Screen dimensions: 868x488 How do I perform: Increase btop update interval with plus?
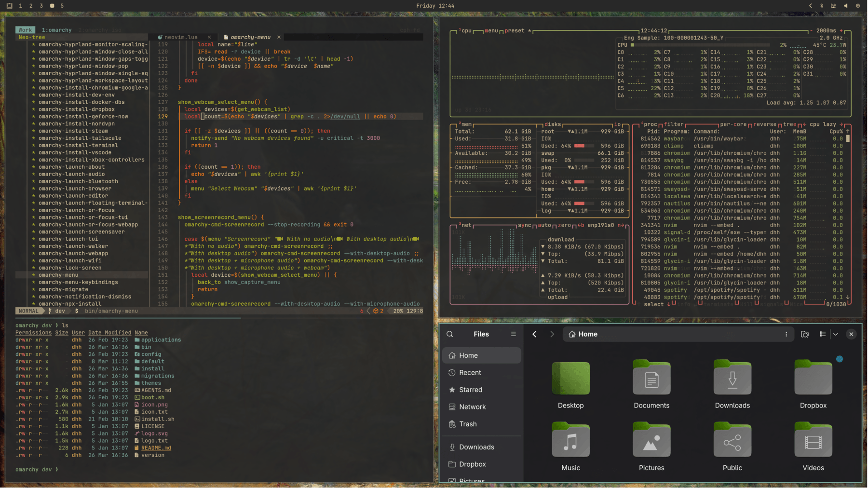[x=841, y=31]
